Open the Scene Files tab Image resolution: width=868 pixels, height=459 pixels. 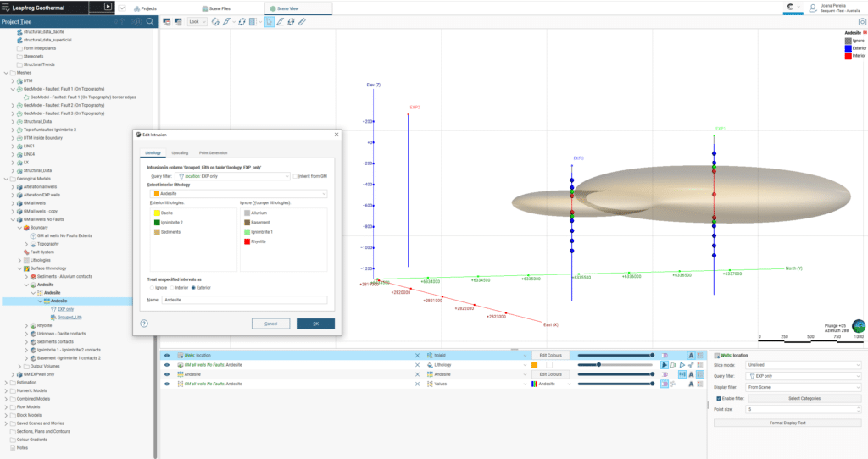point(216,8)
